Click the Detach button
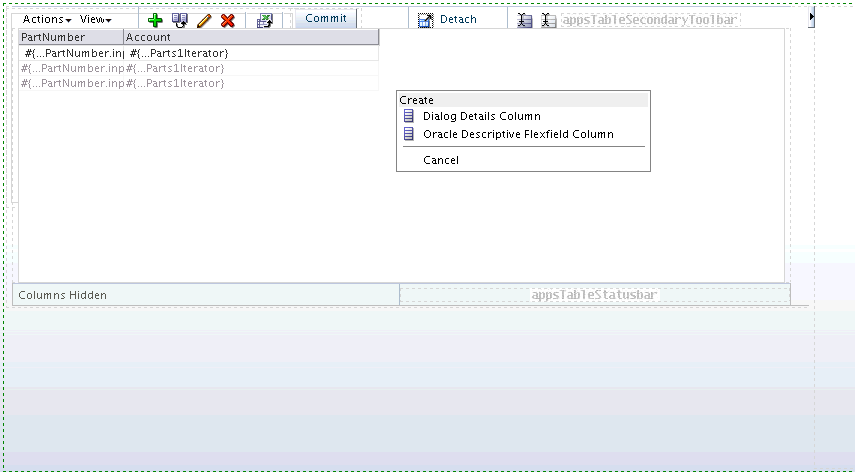Image resolution: width=855 pixels, height=472 pixels. [458, 20]
